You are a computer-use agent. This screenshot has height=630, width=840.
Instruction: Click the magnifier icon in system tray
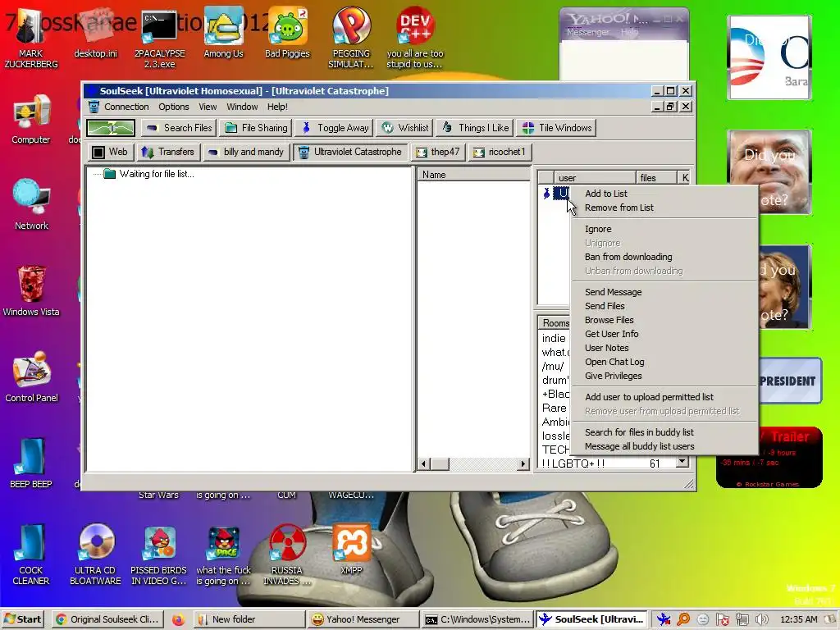683,619
